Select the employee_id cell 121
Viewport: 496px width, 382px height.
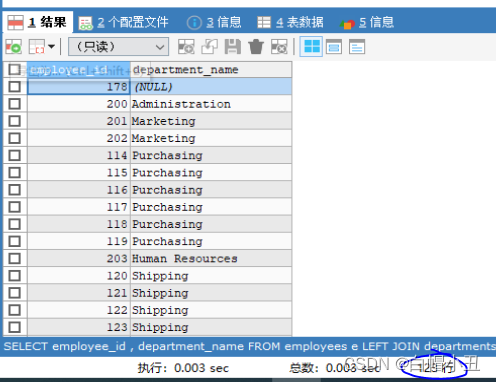point(79,293)
